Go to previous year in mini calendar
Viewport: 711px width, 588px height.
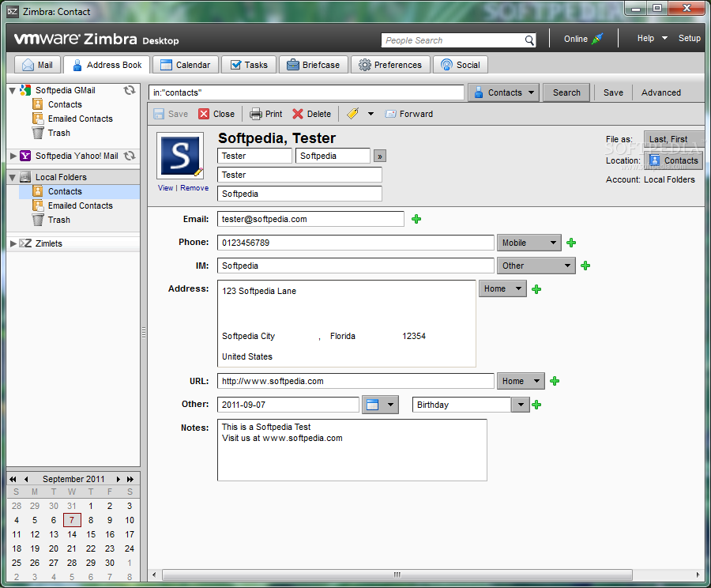[x=13, y=479]
